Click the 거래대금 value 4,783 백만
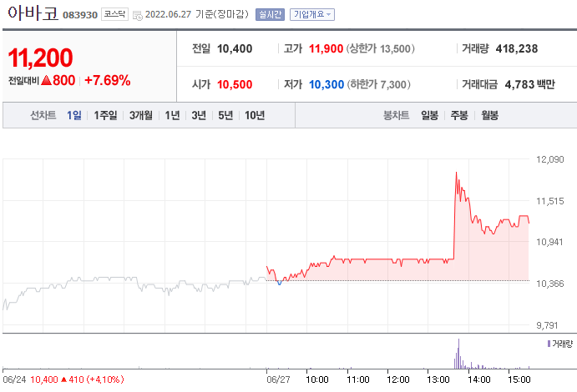 click(529, 84)
